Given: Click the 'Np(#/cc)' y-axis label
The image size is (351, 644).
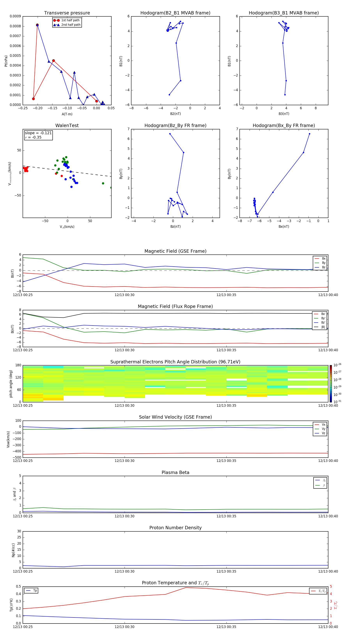Looking at the screenshot, I should pos(13,550).
